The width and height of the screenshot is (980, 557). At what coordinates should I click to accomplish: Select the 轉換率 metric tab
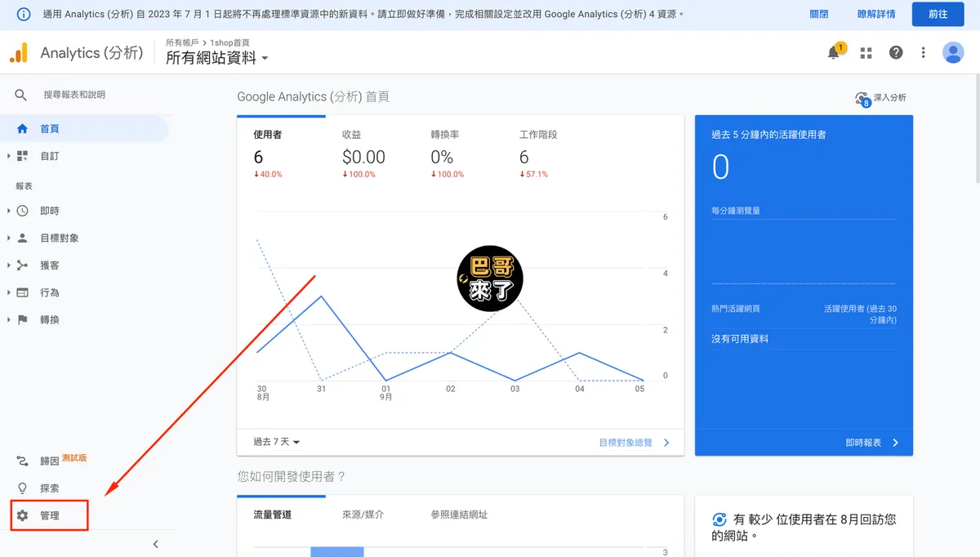[x=459, y=153]
